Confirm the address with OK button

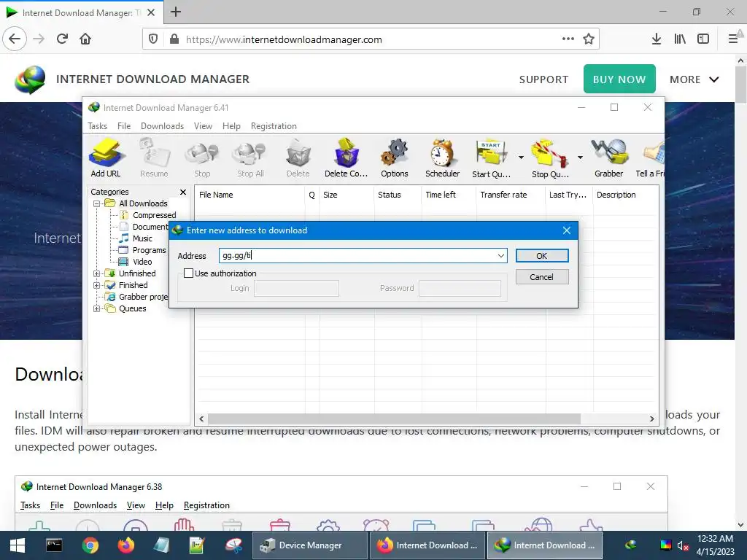point(542,256)
